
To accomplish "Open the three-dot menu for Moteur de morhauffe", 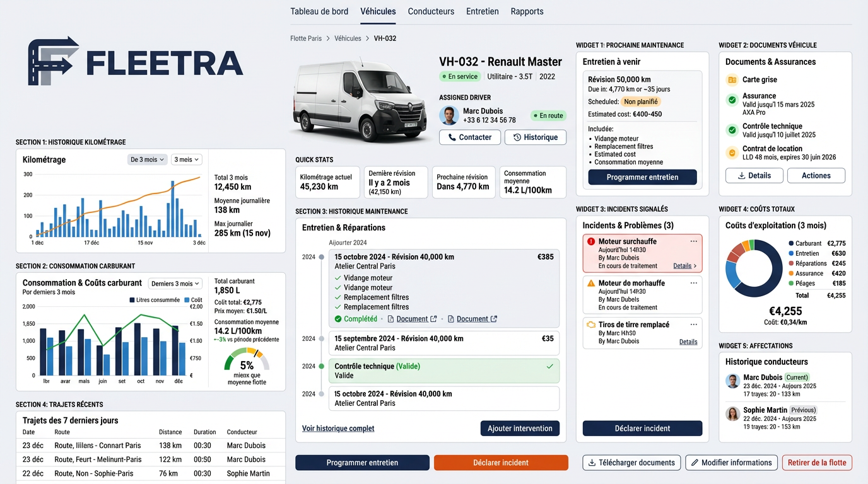I will click(694, 283).
